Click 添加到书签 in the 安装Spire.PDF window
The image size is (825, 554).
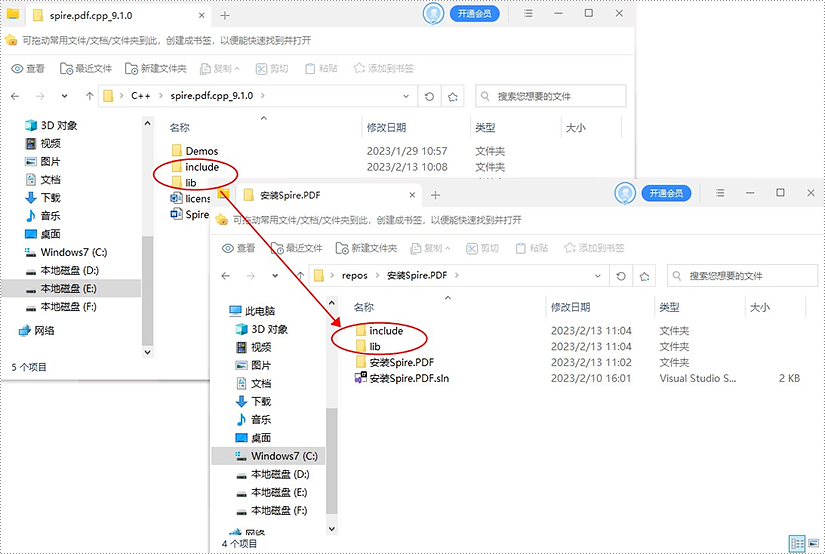[x=594, y=248]
